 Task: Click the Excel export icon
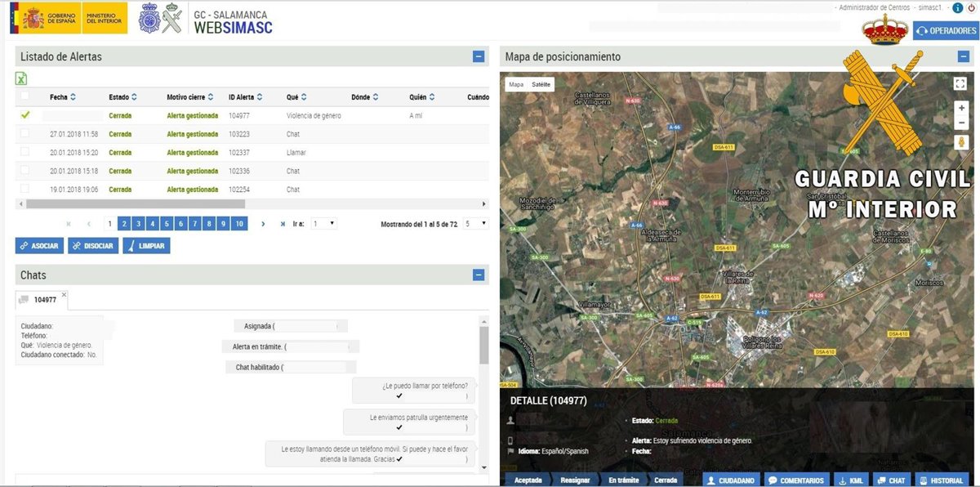(22, 78)
